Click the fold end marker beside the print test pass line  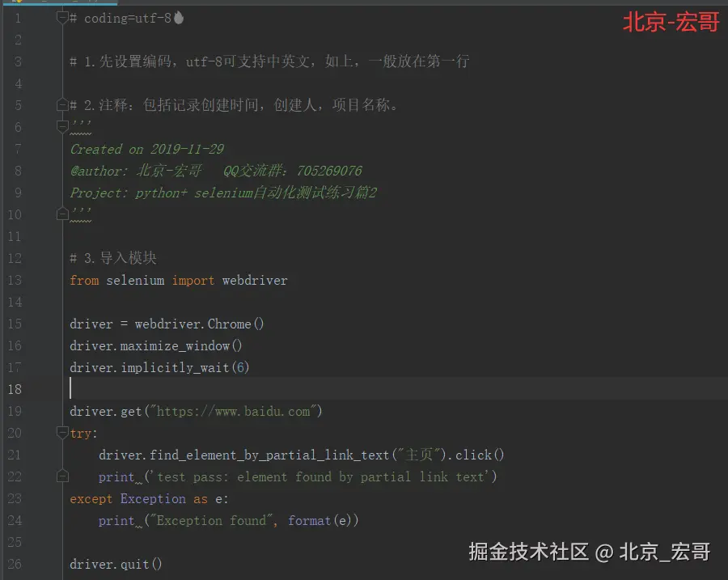(62, 476)
